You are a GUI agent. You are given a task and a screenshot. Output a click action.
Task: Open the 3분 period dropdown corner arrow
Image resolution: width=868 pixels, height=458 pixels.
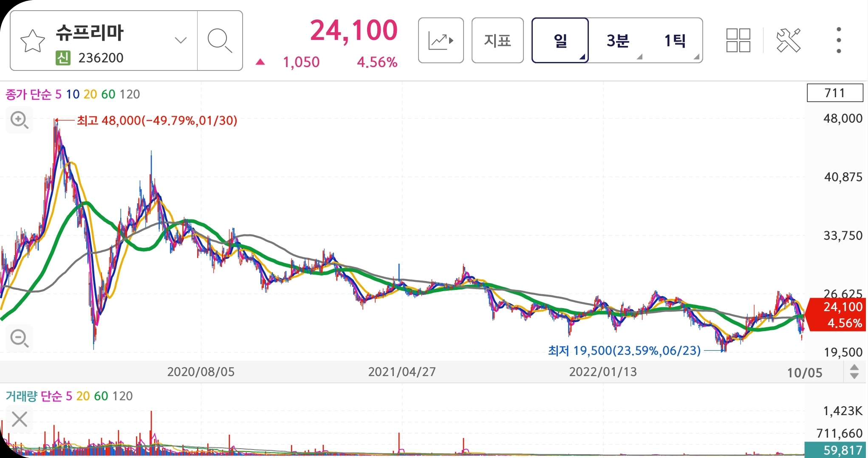[x=639, y=56]
